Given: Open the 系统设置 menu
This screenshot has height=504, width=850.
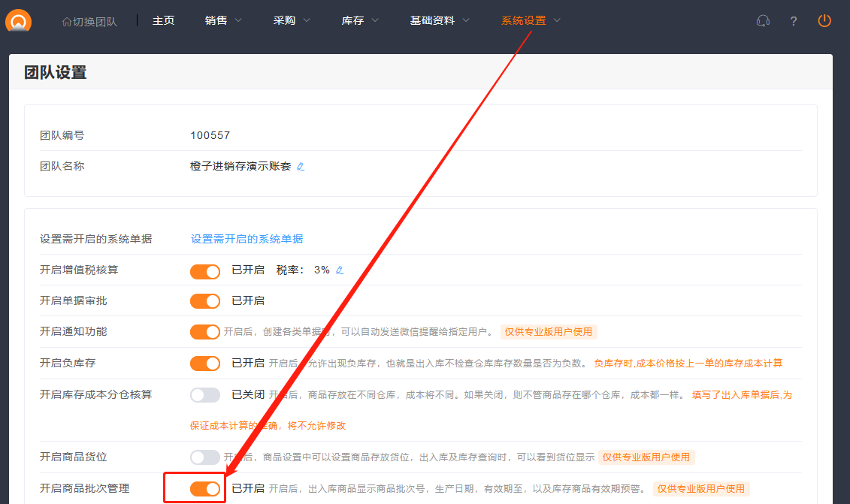Looking at the screenshot, I should 531,21.
